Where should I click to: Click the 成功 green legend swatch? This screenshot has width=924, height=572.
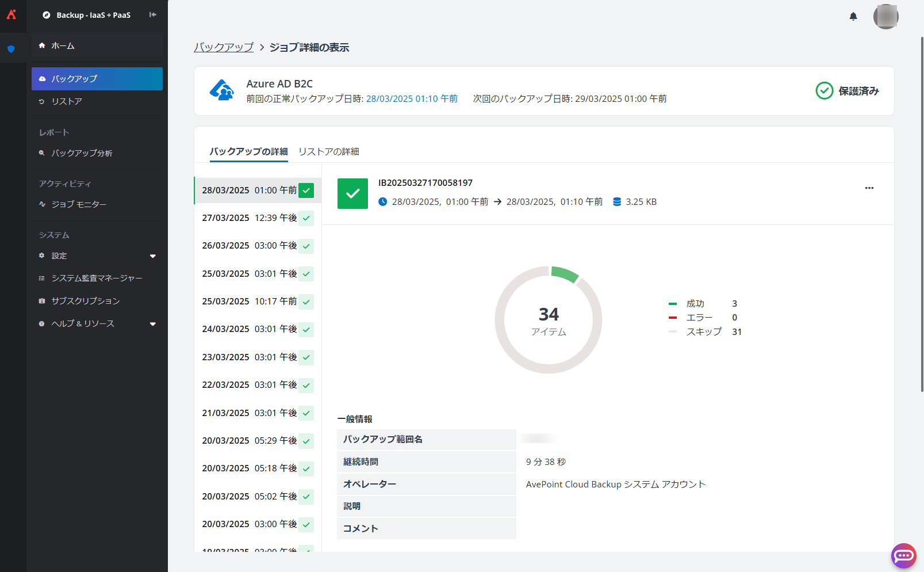[673, 304]
